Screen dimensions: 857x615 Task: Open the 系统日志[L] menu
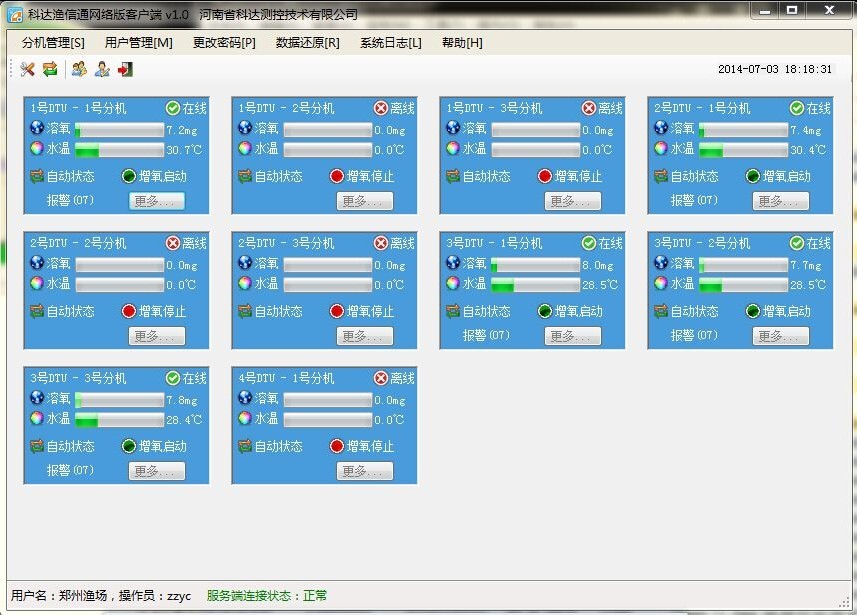pyautogui.click(x=391, y=43)
